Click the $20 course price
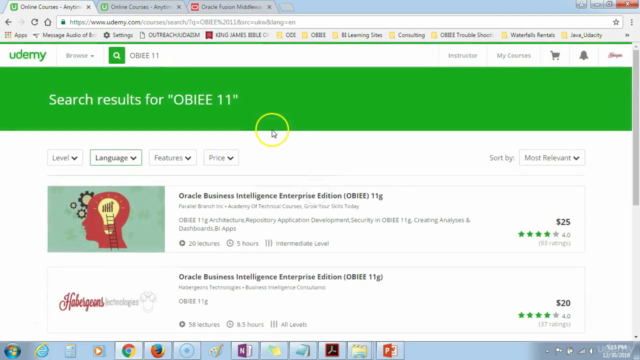 [x=563, y=303]
